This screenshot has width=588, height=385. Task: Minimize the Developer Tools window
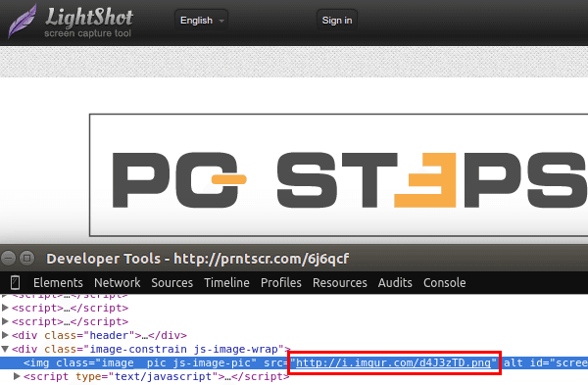click(8, 258)
